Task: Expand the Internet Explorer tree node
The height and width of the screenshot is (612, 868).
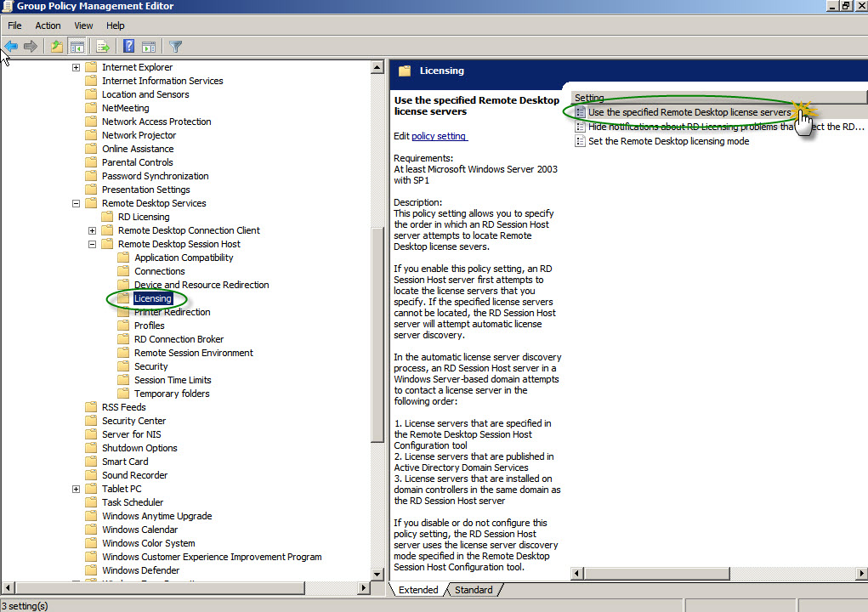Action: pos(76,67)
